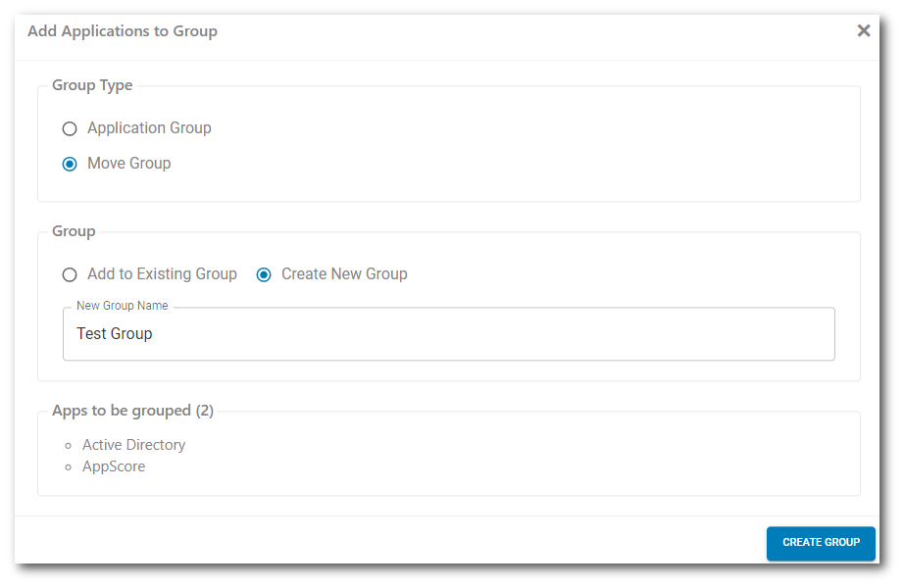
Task: Focus the New Group Name text field
Action: 448,334
